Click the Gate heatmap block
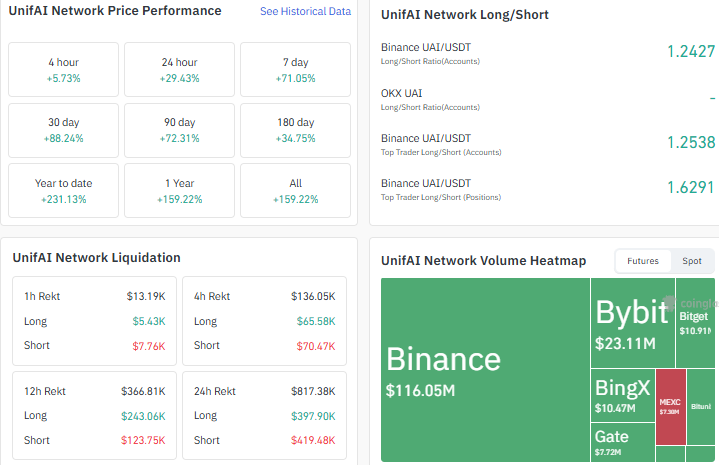The image size is (719, 465). pyautogui.click(x=623, y=442)
